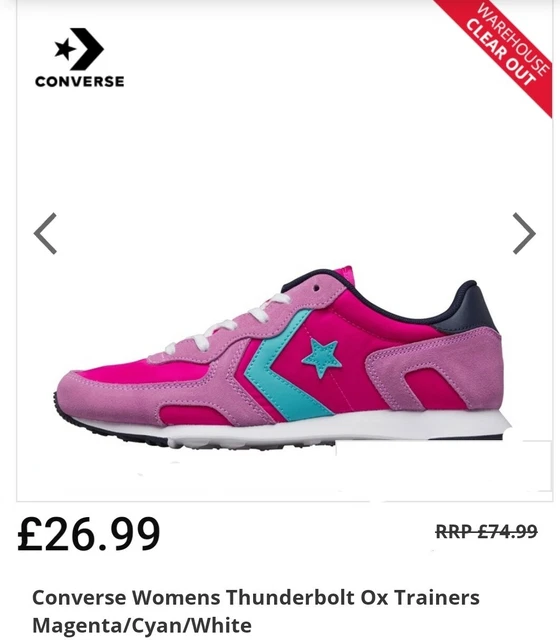560x640 pixels.
Task: Click the crossed-out RRP £74.99 text
Action: [x=486, y=531]
